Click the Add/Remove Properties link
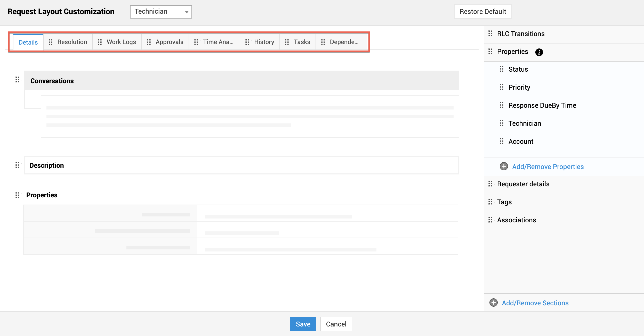Viewport: 644px width, 336px height. (548, 167)
